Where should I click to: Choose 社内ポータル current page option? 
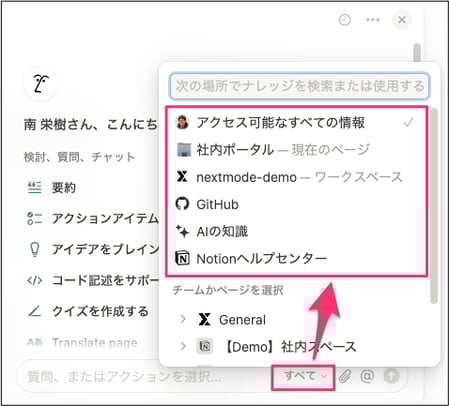point(296,150)
